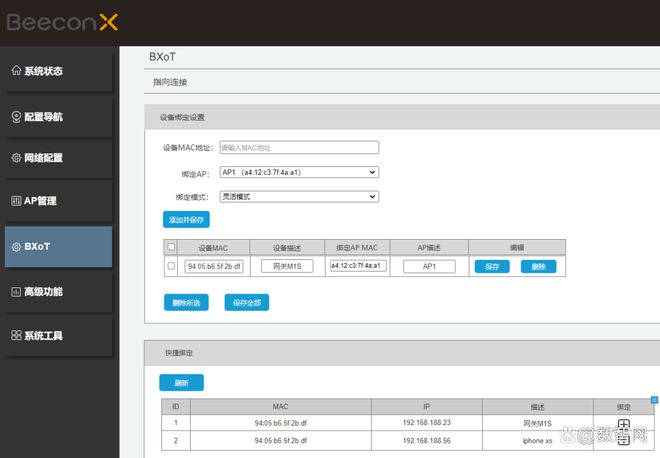Click the gear icon beside BXoT
660x458 pixels.
16,247
